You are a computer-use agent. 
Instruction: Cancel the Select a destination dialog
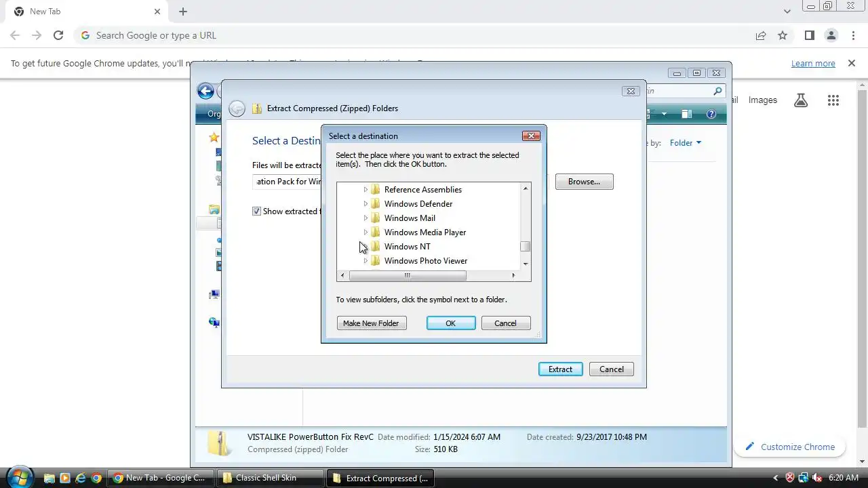pyautogui.click(x=505, y=323)
